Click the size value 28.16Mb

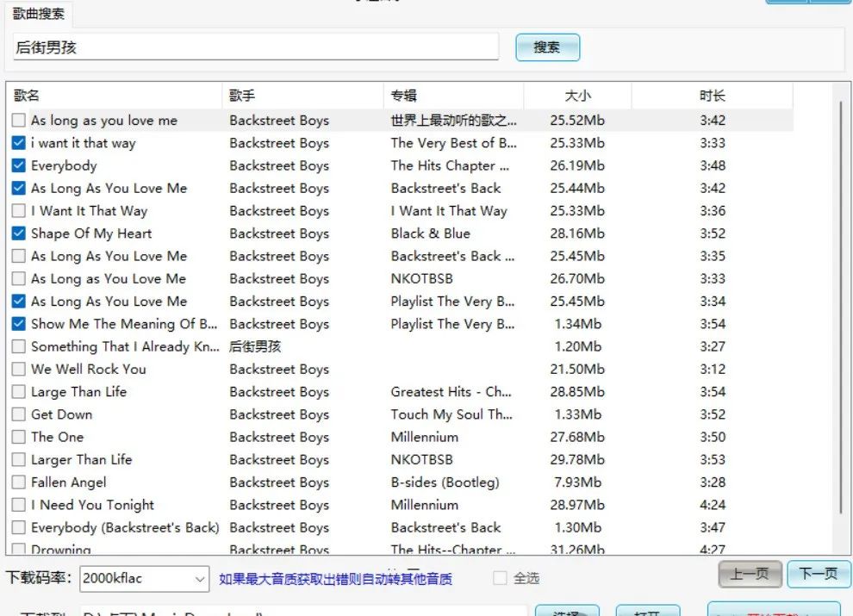[x=577, y=233]
